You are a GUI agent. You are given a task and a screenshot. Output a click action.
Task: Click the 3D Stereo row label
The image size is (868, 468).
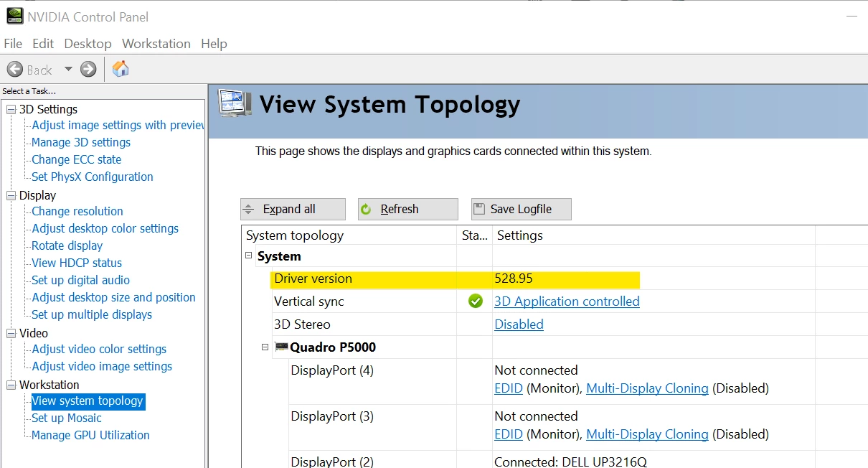pos(302,324)
